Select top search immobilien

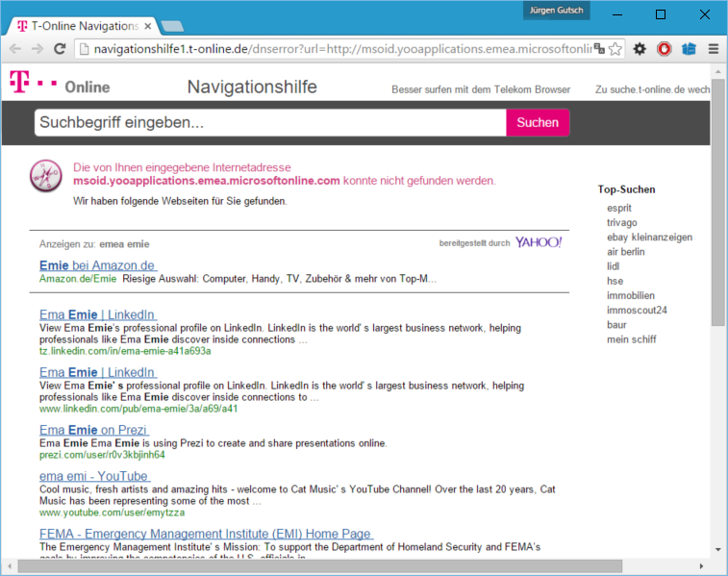631,295
